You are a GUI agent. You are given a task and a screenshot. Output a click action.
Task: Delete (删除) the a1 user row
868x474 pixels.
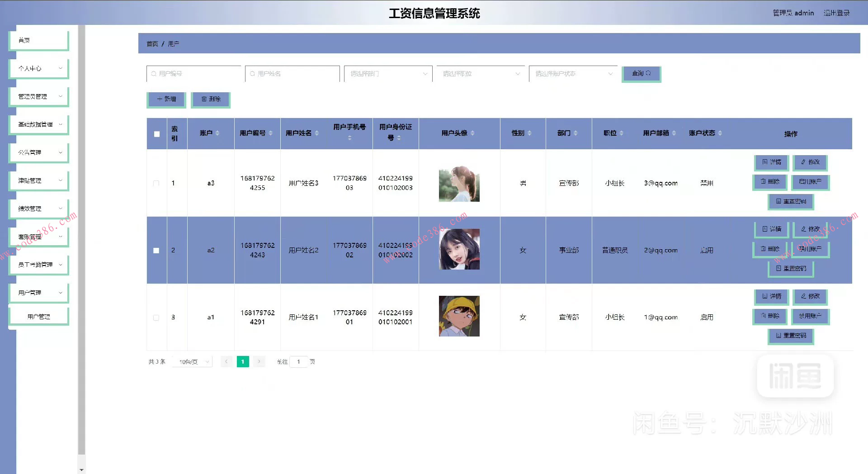click(770, 316)
